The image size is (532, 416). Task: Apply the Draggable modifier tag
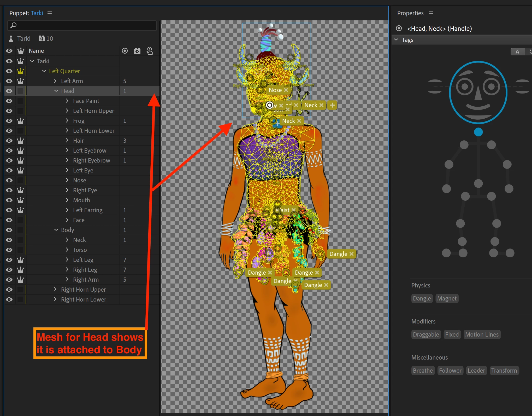tap(426, 334)
